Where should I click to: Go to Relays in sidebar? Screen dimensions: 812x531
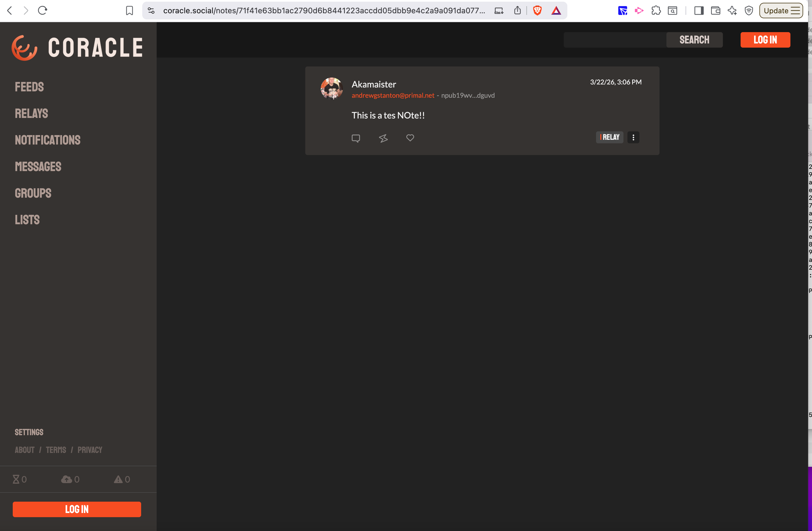click(31, 113)
